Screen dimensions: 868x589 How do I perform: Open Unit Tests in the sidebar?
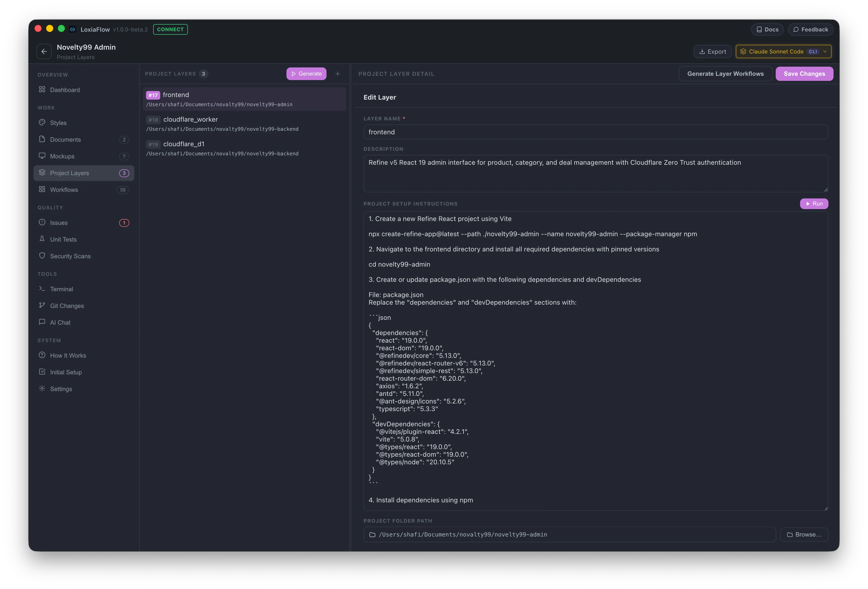84,240
